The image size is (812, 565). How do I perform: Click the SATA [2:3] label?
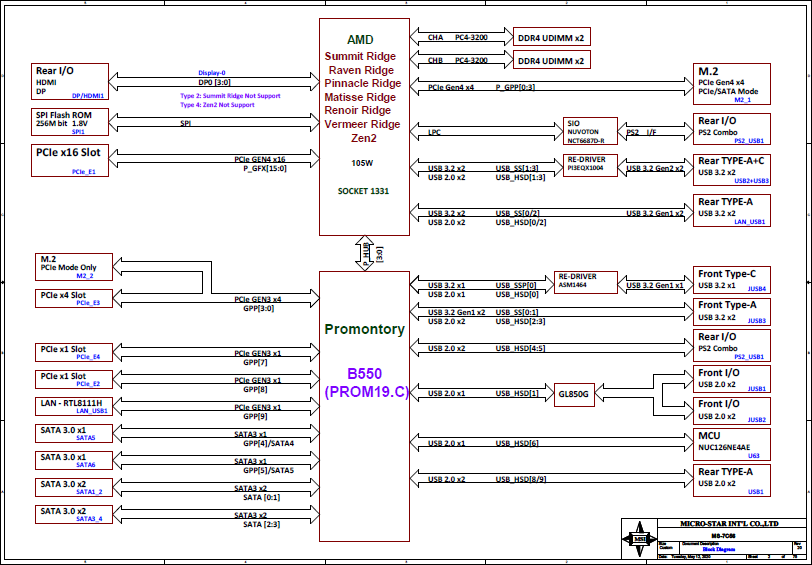[x=262, y=524]
